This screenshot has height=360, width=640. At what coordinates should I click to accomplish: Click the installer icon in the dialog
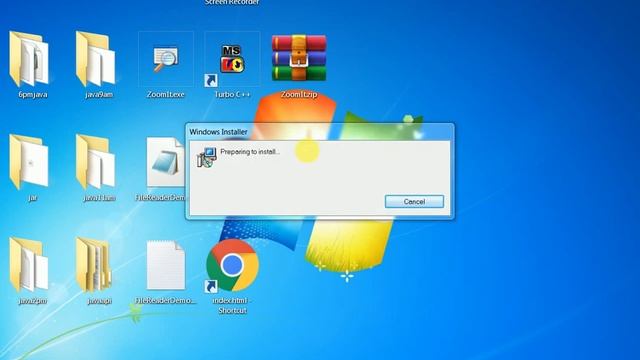click(x=207, y=158)
